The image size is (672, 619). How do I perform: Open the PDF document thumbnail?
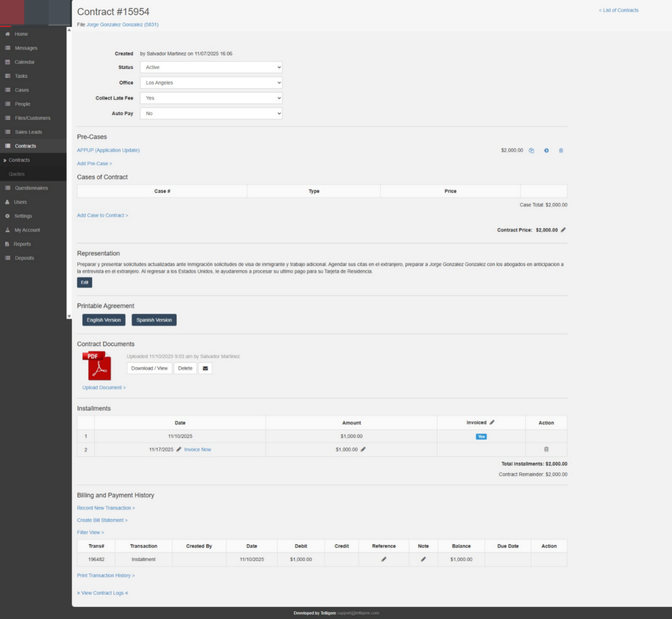(97, 366)
